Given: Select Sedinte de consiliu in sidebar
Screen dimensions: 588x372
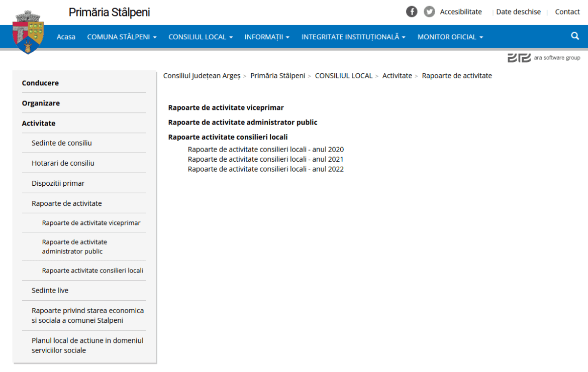Looking at the screenshot, I should (x=62, y=143).
